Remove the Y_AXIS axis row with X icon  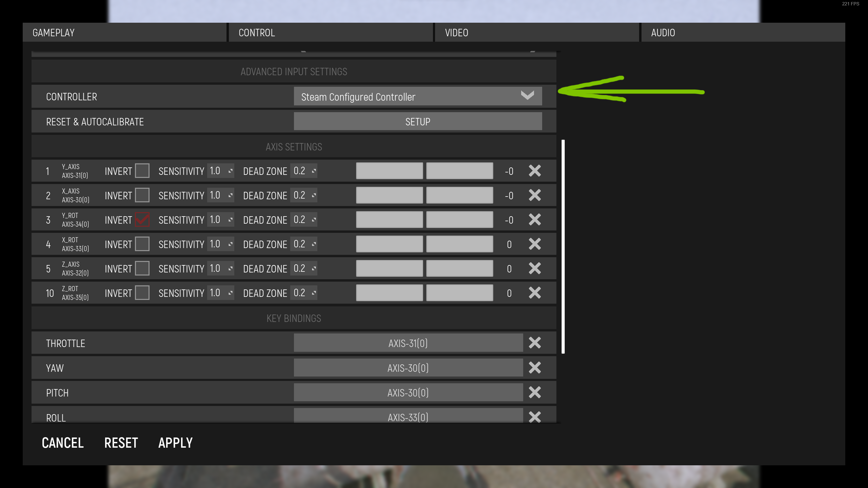click(x=535, y=171)
